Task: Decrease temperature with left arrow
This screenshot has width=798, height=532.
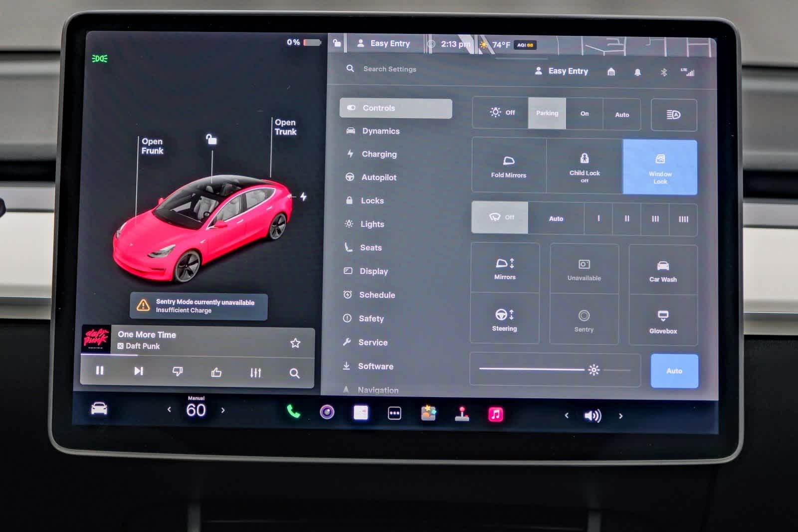Action: coord(169,409)
